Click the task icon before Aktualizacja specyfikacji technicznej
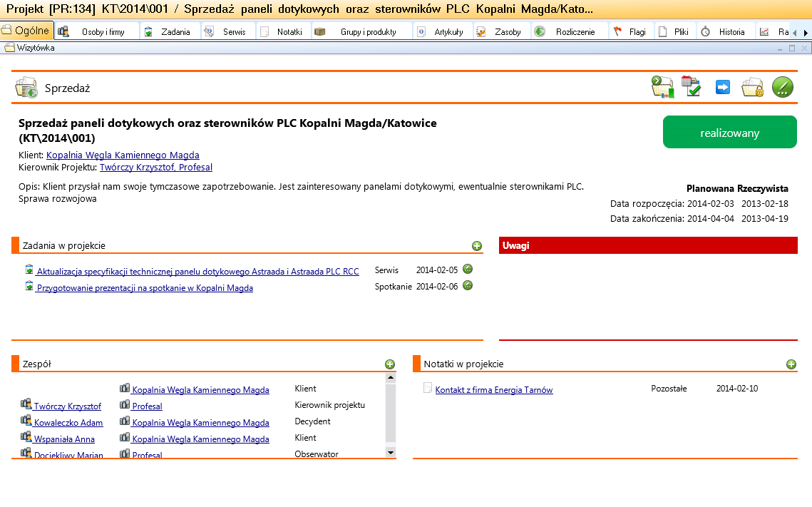This screenshot has width=812, height=507. point(29,270)
